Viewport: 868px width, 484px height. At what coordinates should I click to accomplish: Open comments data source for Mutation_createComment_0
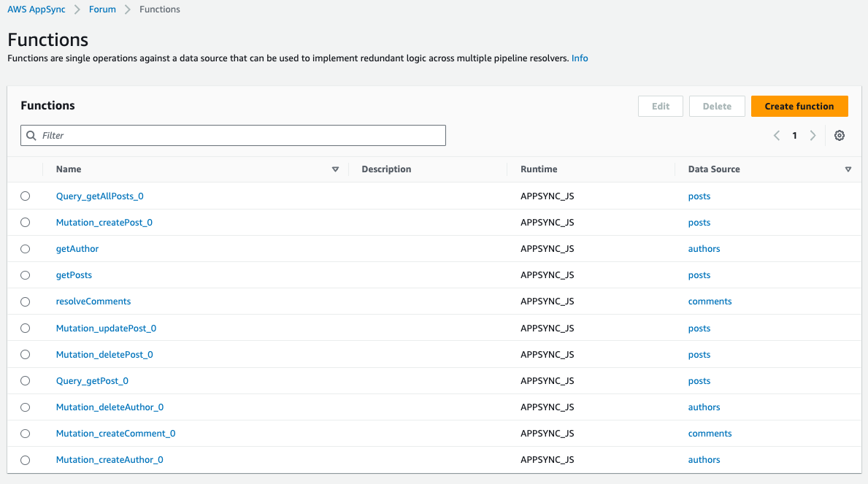pyautogui.click(x=710, y=434)
